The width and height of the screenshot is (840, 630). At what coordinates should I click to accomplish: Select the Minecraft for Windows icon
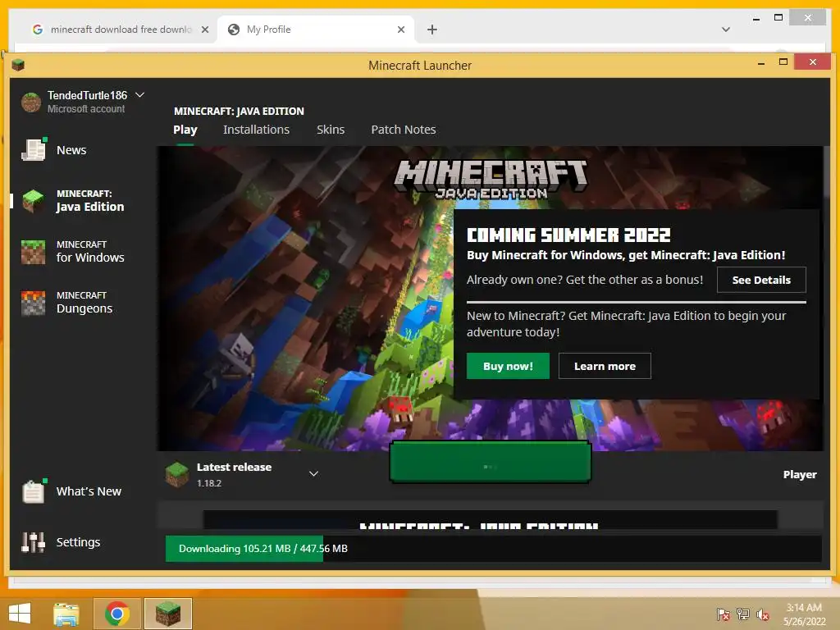click(x=33, y=251)
